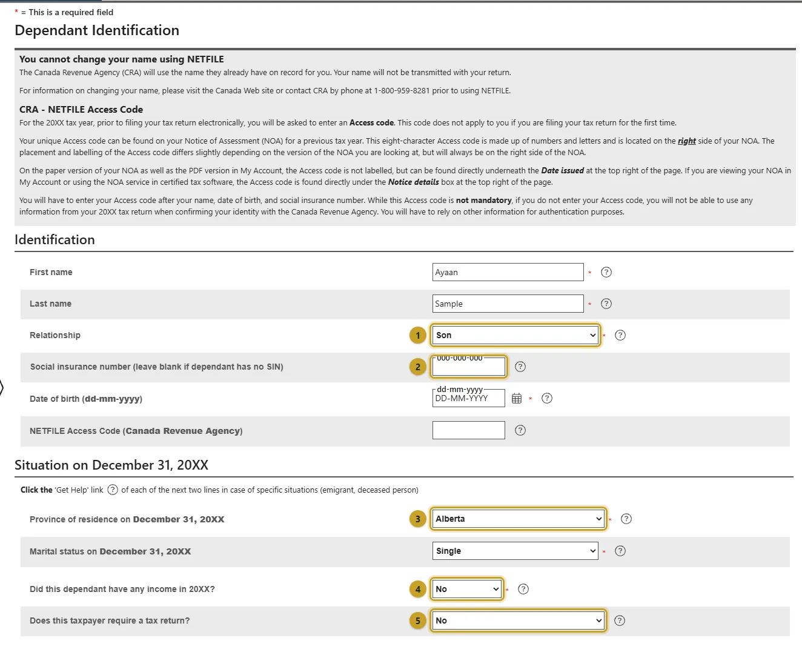Screen dimensions: 802x672
Task: Focus the NETFILE Access Code input box
Action: coord(469,430)
